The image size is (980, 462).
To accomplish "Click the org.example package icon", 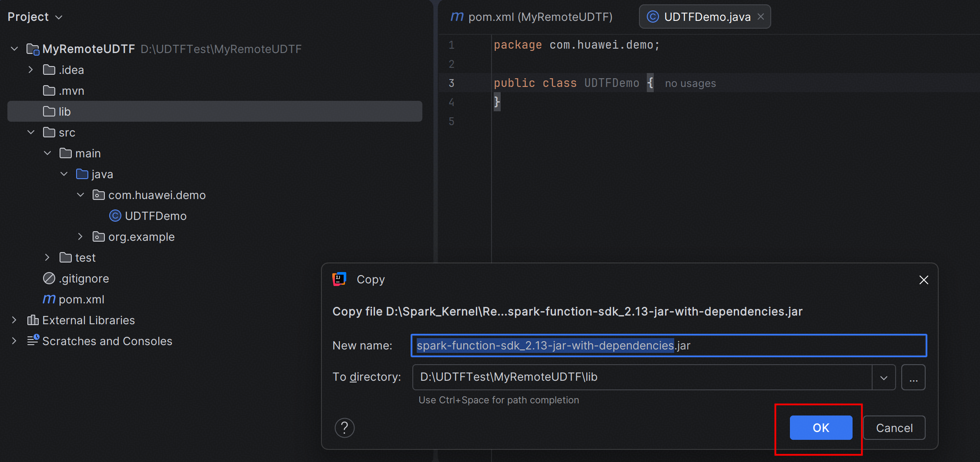I will 99,236.
